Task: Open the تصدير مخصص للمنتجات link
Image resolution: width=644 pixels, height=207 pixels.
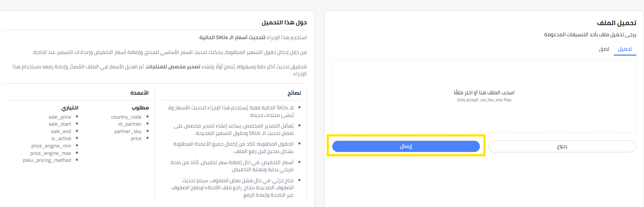Action: [173, 67]
